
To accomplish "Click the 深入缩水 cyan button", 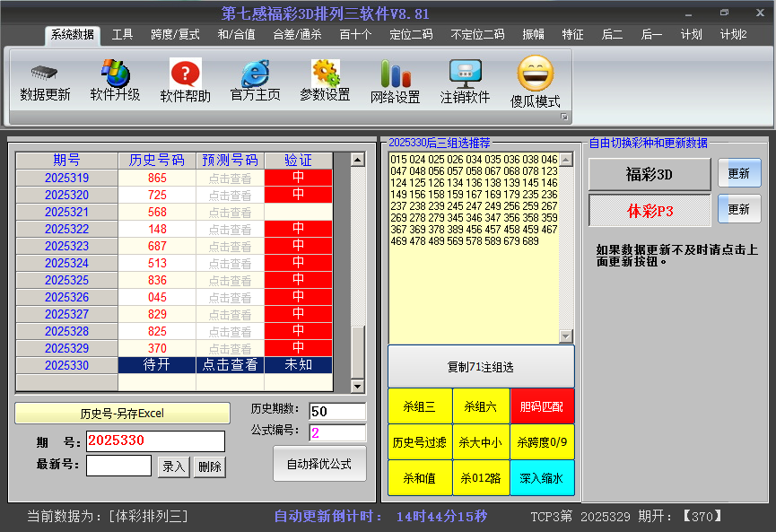I will (542, 478).
